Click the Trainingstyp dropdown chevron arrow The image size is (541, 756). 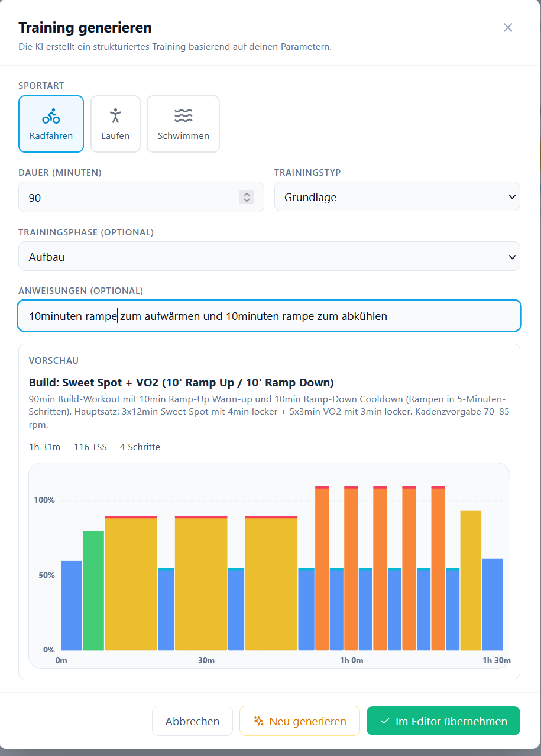pyautogui.click(x=512, y=197)
